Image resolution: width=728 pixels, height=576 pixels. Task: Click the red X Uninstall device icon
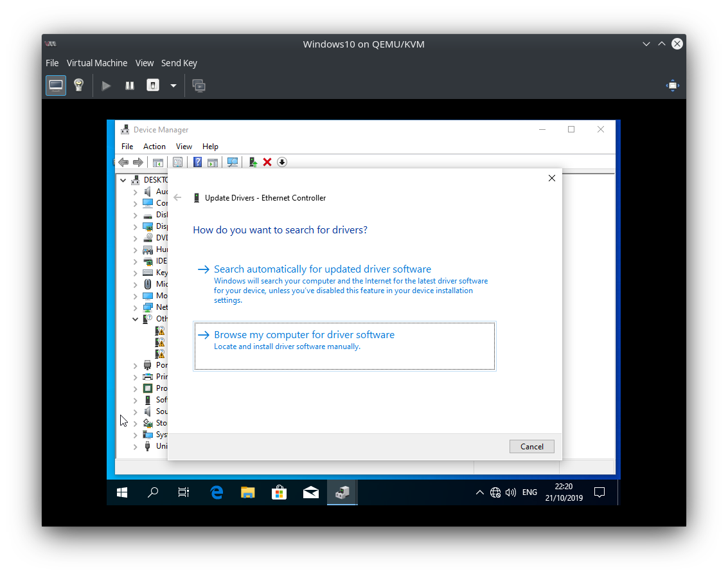coord(267,162)
